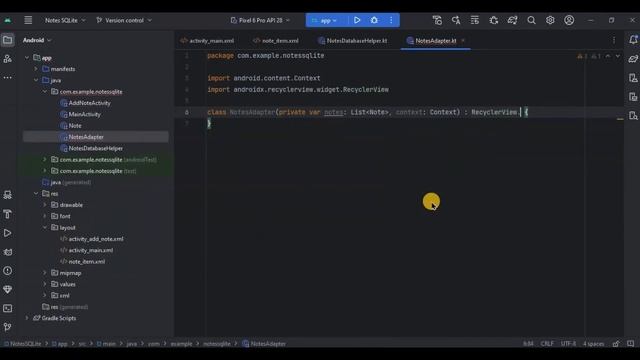Open the Project tool window

pyautogui.click(x=7, y=40)
